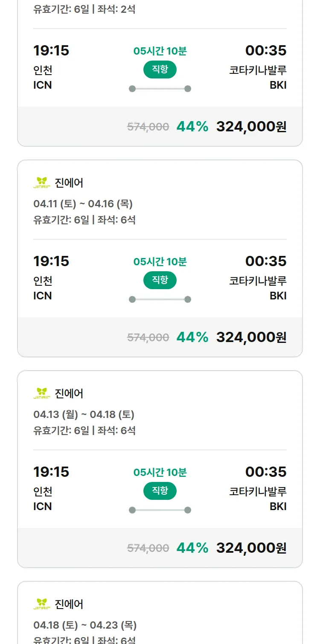
Task: Click Jin Air logo on 04.11–04.16 flight
Action: pyautogui.click(x=42, y=183)
